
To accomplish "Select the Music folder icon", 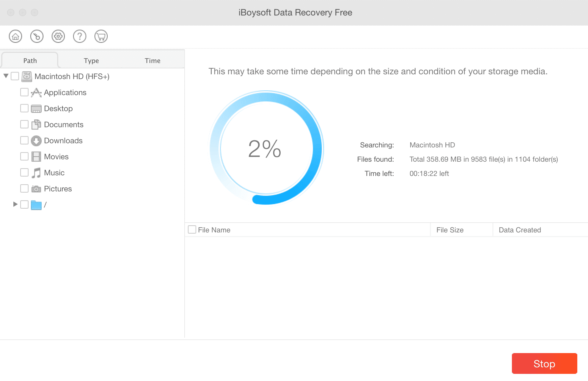I will 36,173.
